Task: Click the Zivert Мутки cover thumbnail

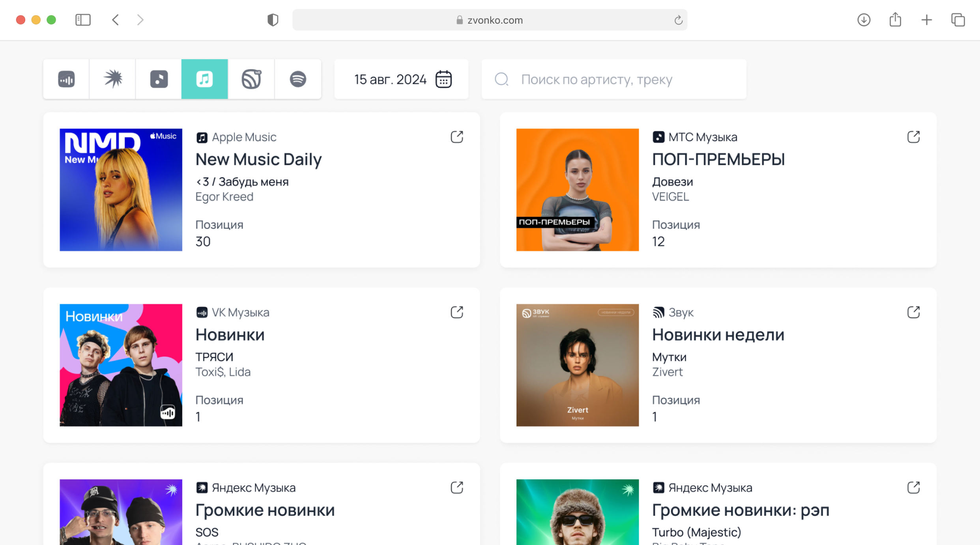Action: coord(577,365)
